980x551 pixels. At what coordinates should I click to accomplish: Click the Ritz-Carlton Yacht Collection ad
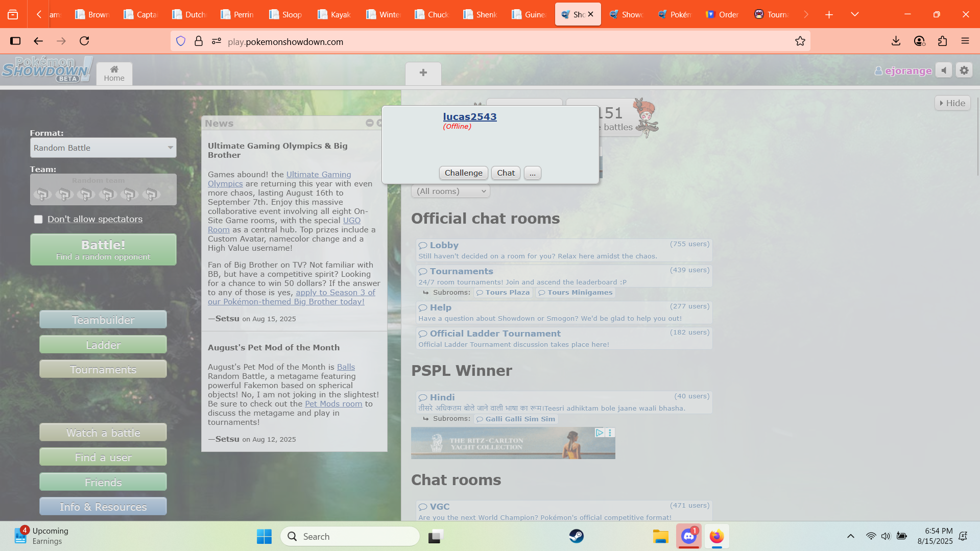click(x=513, y=443)
